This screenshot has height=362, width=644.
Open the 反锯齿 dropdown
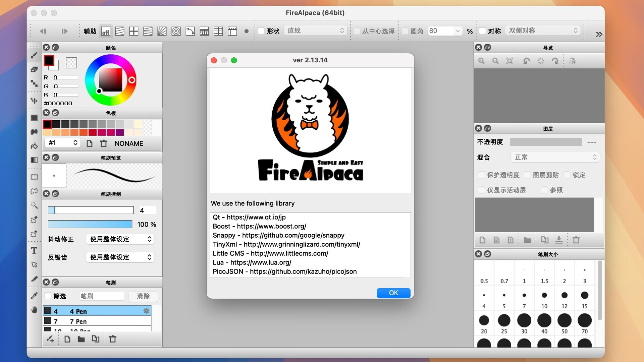120,257
